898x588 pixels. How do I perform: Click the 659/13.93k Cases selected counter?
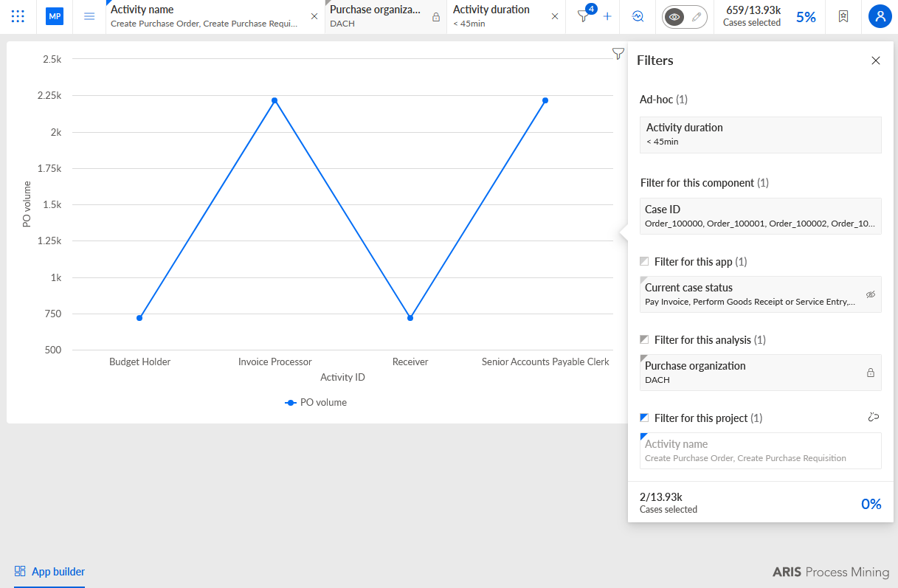pyautogui.click(x=752, y=16)
